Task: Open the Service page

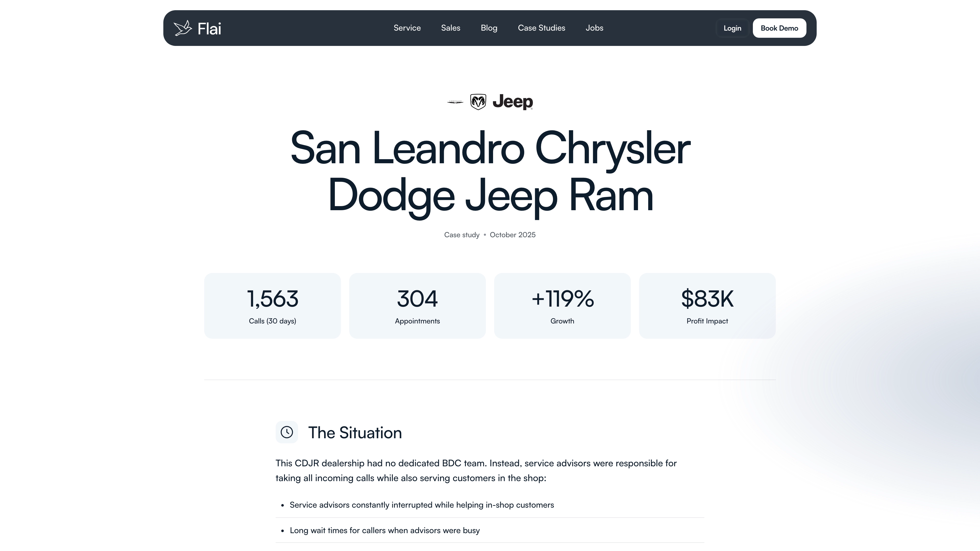Action: (x=407, y=28)
